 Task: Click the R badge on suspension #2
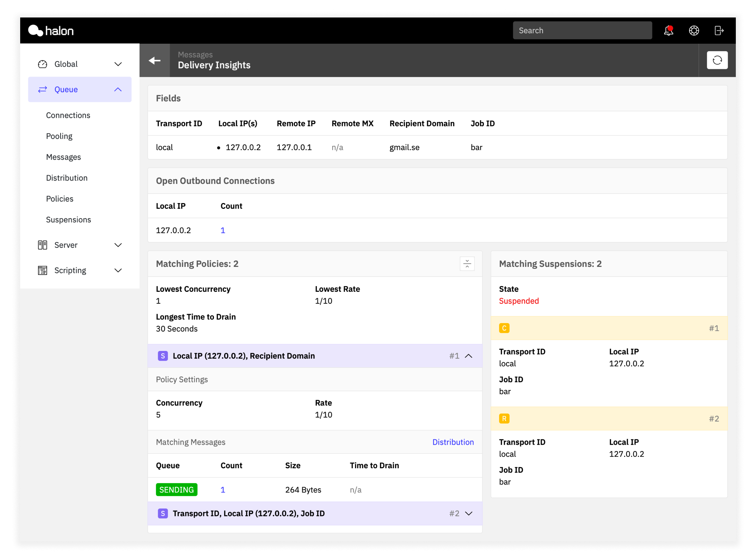(504, 418)
